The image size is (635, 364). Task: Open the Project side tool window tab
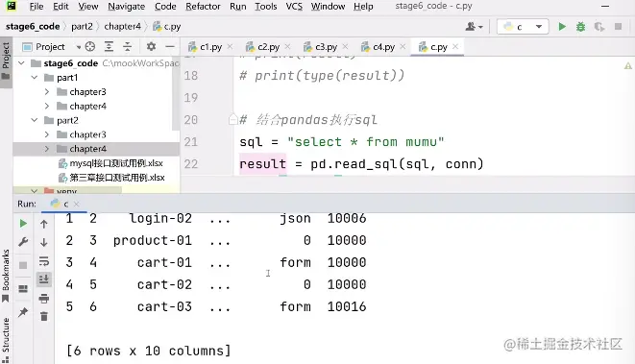(x=6, y=61)
